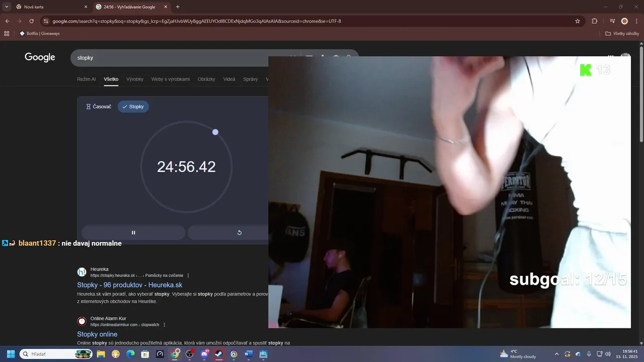Viewport: 644px width, 362px height.
Task: View site information icon in address bar
Action: click(46, 21)
